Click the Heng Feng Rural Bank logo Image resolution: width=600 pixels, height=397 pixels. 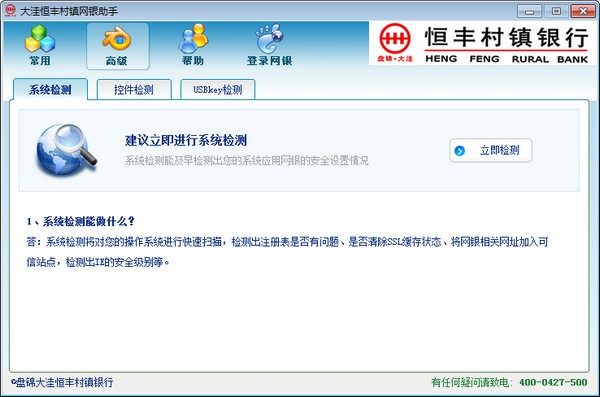tap(483, 43)
